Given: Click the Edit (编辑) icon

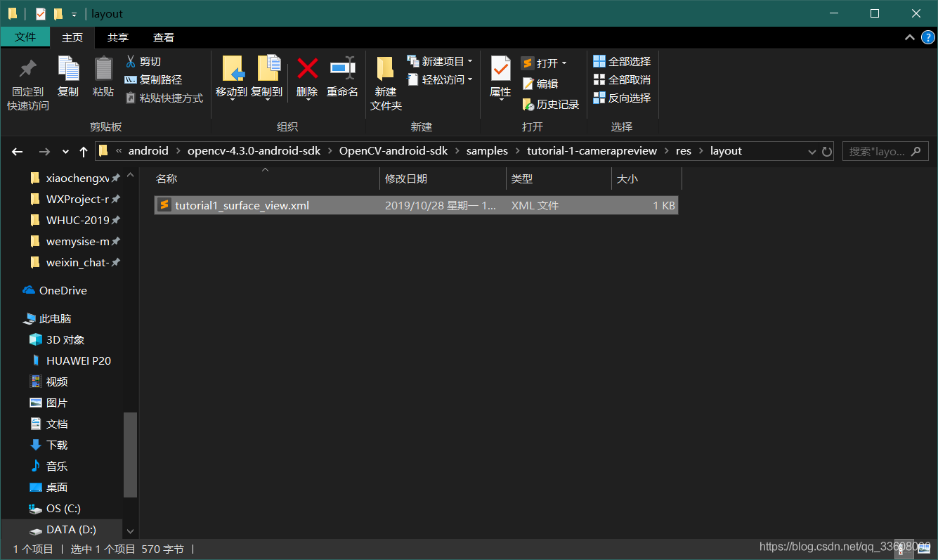Looking at the screenshot, I should 528,84.
